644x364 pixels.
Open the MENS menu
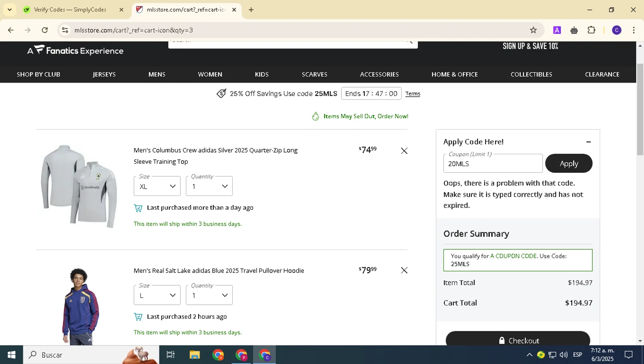157,74
